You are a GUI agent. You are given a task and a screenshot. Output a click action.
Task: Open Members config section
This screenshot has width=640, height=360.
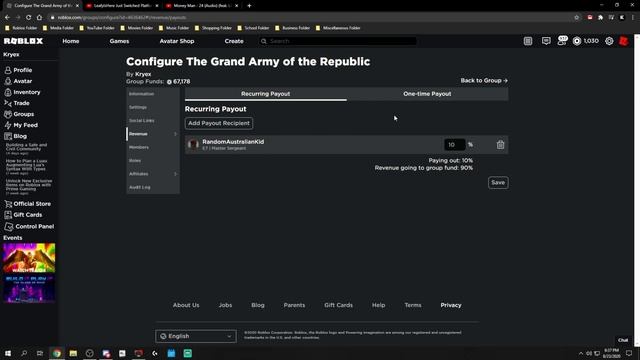tap(139, 147)
